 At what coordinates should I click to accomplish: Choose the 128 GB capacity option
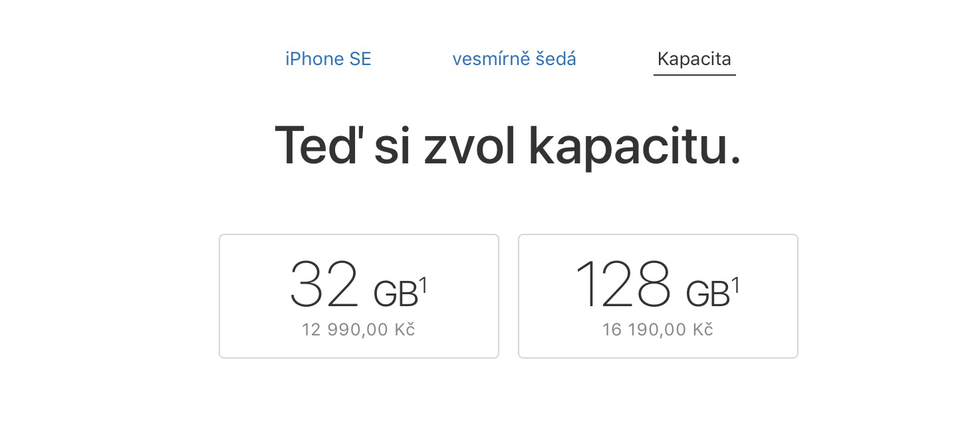[658, 296]
